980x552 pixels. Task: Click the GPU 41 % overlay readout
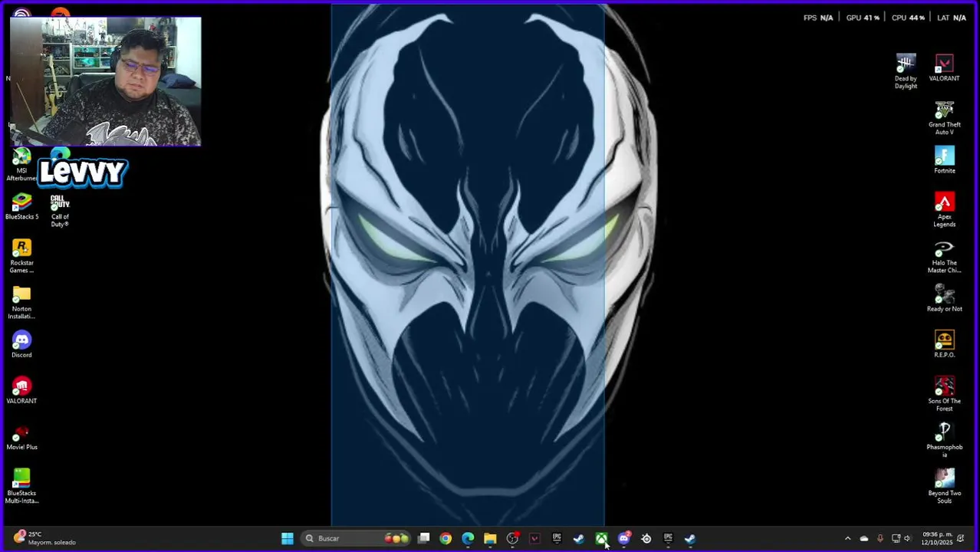[863, 18]
